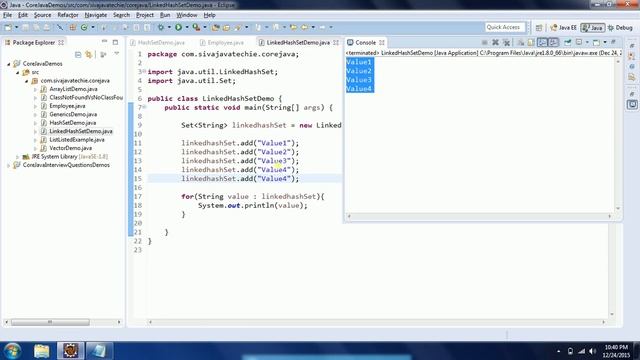Toggle Scroll Lock in Console toolbar
The width and height of the screenshot is (640, 360).
[530, 42]
